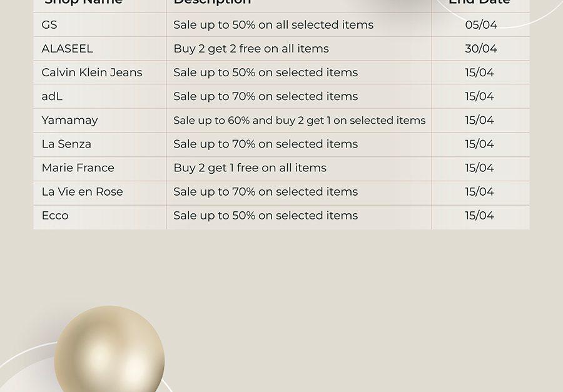Select the La Senza shop entry
This screenshot has height=392, width=563.
(x=66, y=144)
